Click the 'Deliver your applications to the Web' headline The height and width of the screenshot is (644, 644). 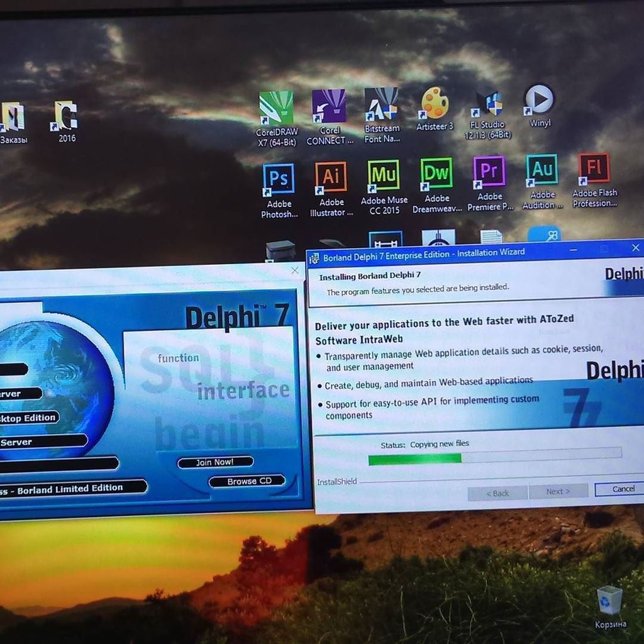click(444, 330)
